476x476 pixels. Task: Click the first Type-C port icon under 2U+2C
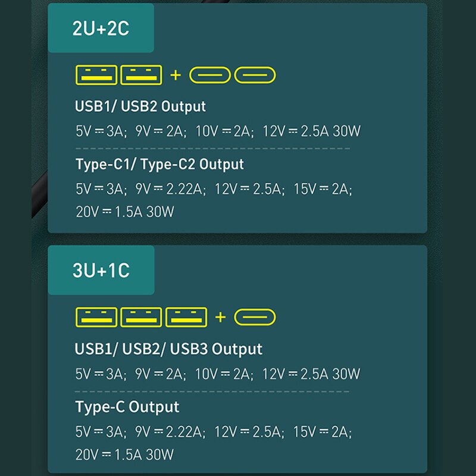(210, 75)
